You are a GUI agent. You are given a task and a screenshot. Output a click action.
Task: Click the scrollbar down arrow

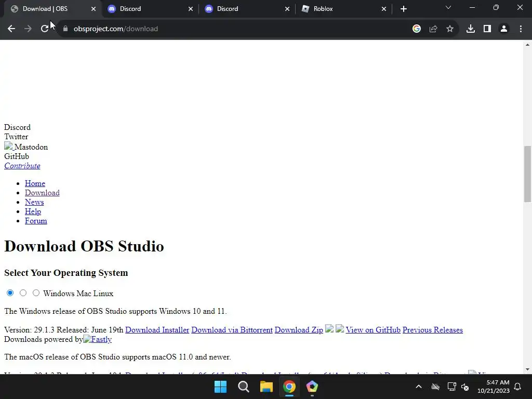527,369
